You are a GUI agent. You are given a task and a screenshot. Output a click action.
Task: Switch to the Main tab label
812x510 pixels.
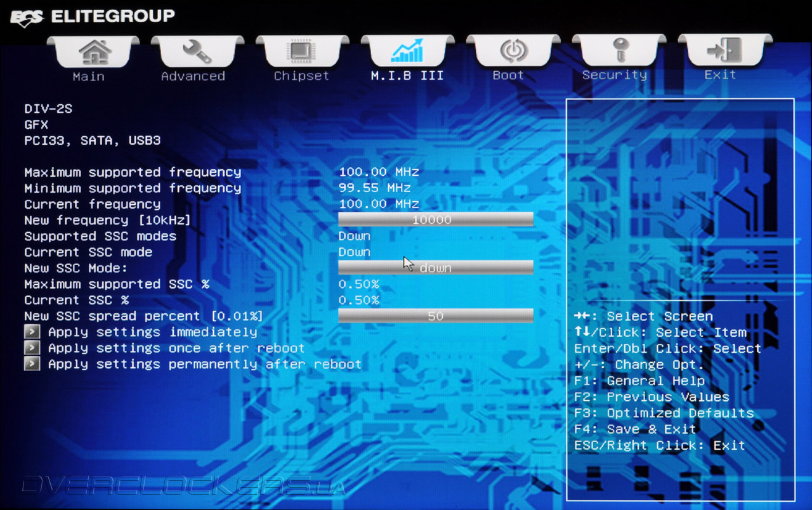pos(88,76)
